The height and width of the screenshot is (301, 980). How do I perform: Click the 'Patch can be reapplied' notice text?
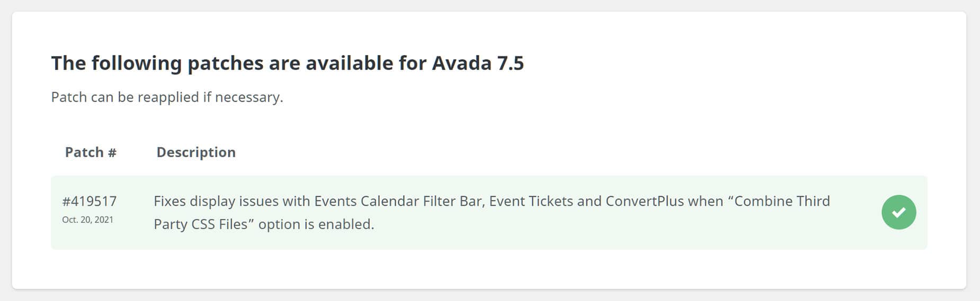click(x=167, y=97)
